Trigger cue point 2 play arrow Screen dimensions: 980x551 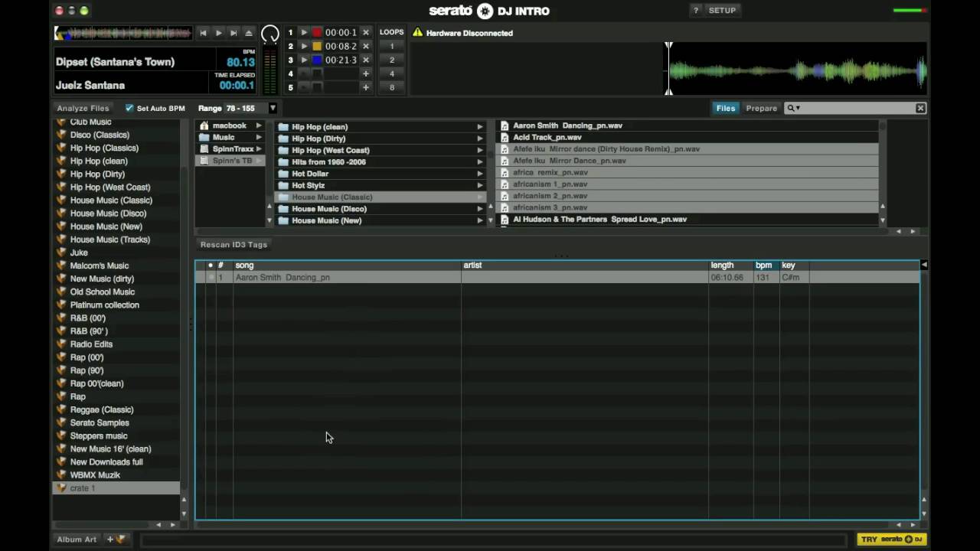pyautogui.click(x=304, y=46)
